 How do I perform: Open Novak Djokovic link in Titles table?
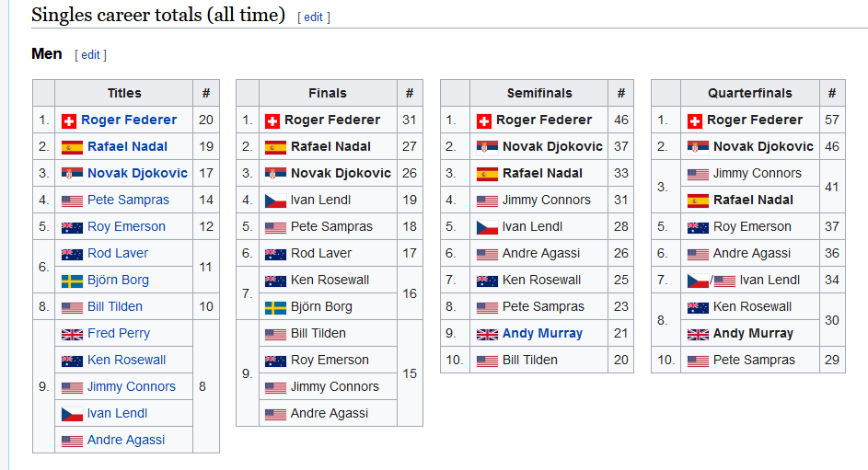137,173
